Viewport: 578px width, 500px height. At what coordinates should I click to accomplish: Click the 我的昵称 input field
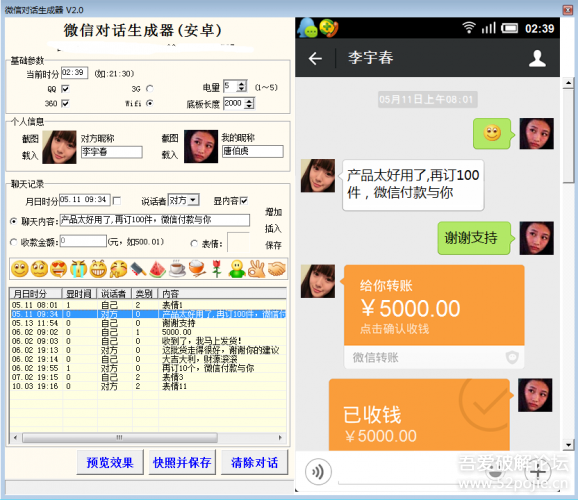[x=253, y=151]
